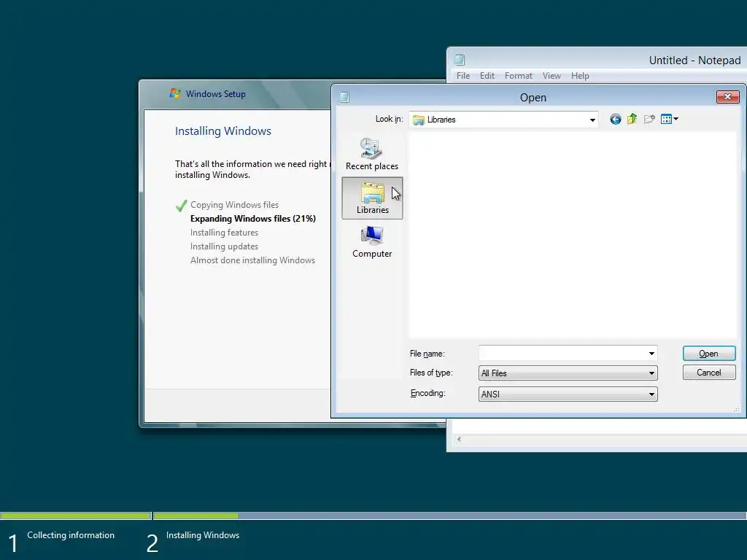Click the empty file list area in Open dialog

tap(572, 235)
